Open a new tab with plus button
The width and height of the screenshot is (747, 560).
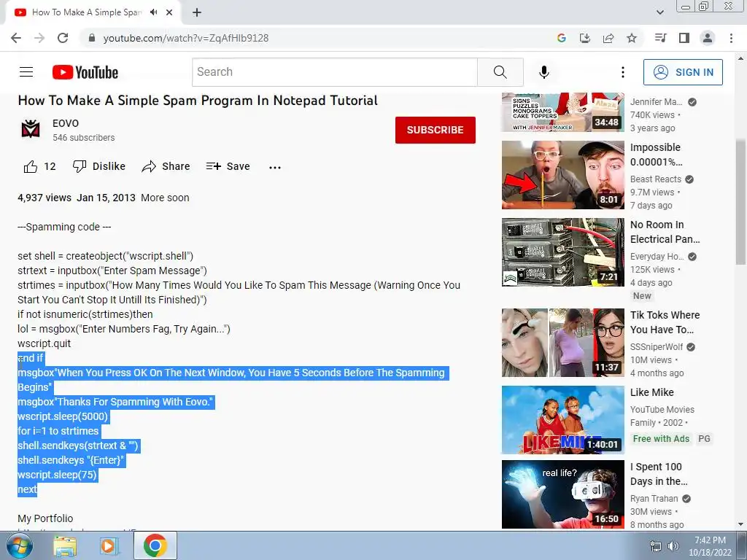point(197,12)
